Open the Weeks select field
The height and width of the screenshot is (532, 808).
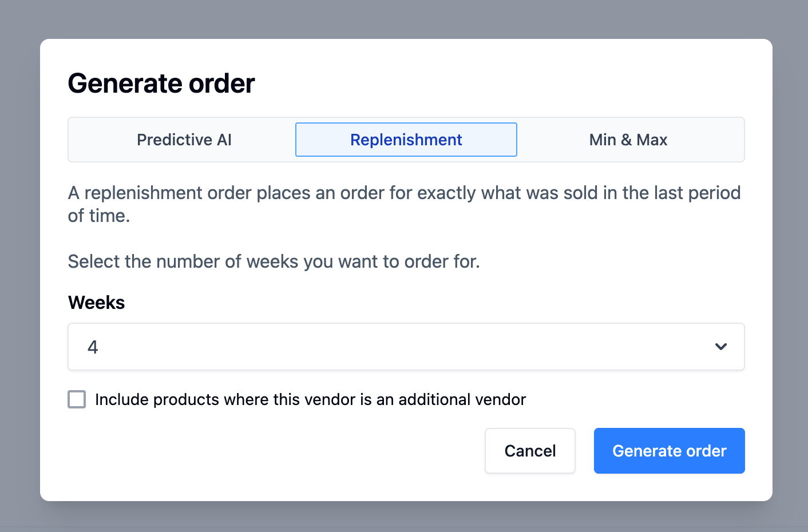pos(401,347)
